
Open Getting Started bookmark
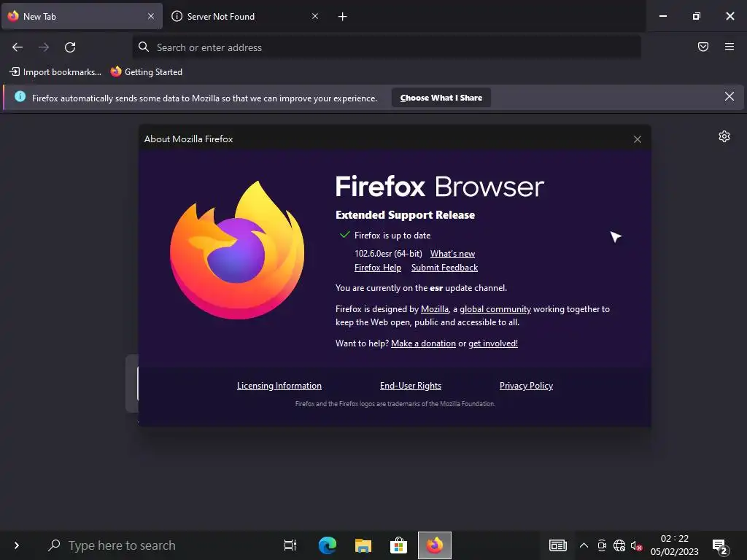[x=146, y=72]
